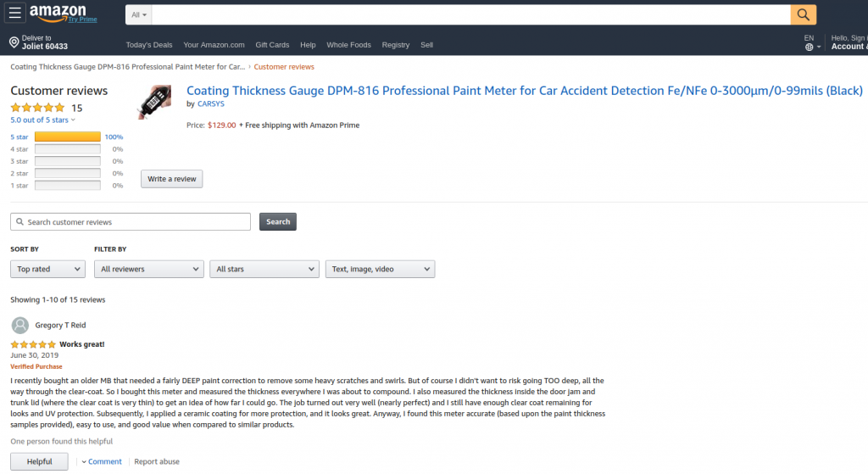Click the Showing 1-10 of 15 reviews text
This screenshot has height=474, width=868.
pos(58,299)
